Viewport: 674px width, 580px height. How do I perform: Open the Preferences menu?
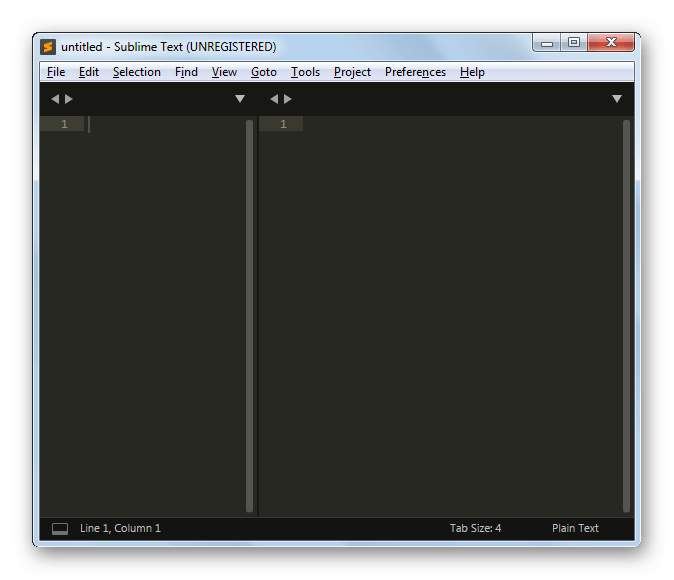(x=415, y=72)
